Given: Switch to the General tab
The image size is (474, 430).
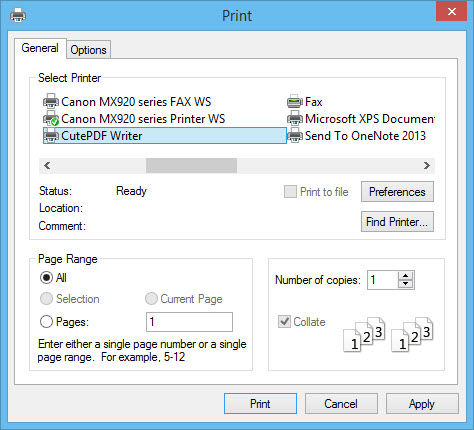Looking at the screenshot, I should click(x=40, y=48).
